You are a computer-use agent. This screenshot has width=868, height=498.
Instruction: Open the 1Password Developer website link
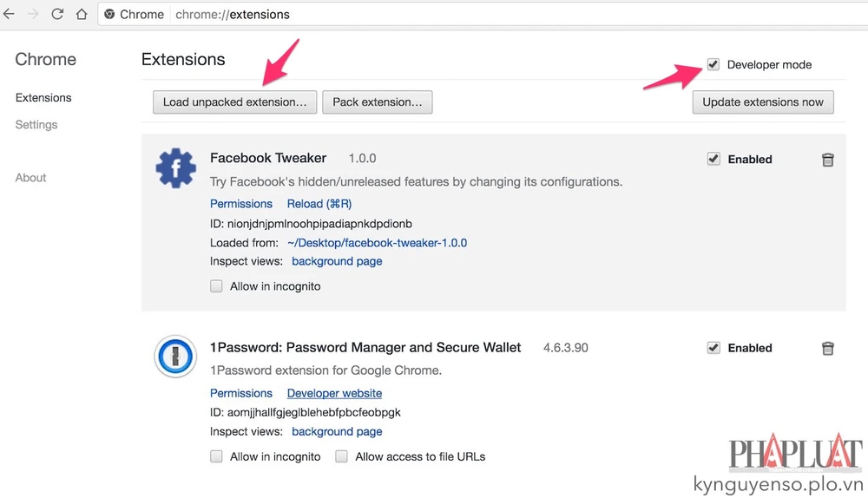tap(334, 393)
